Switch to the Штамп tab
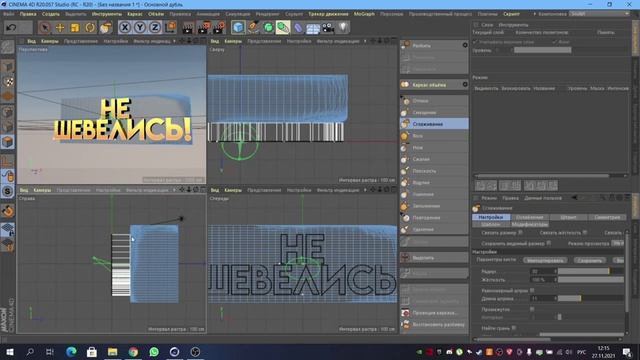 pos(568,217)
